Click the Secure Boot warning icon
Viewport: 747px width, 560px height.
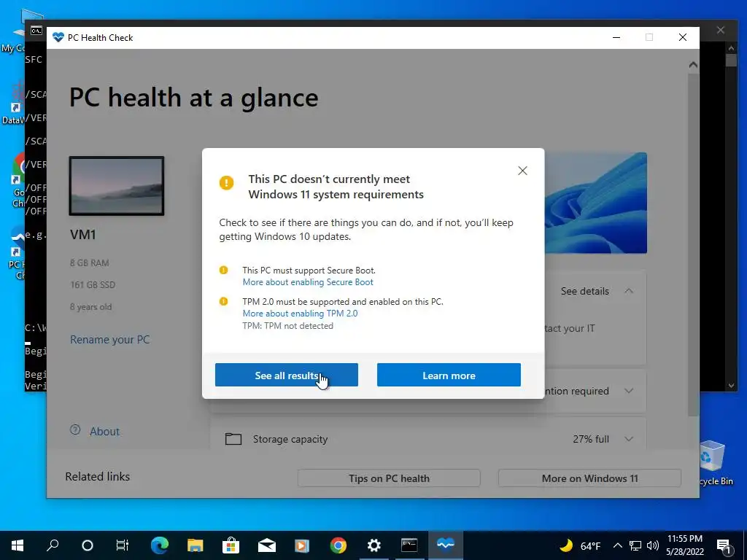click(x=223, y=270)
